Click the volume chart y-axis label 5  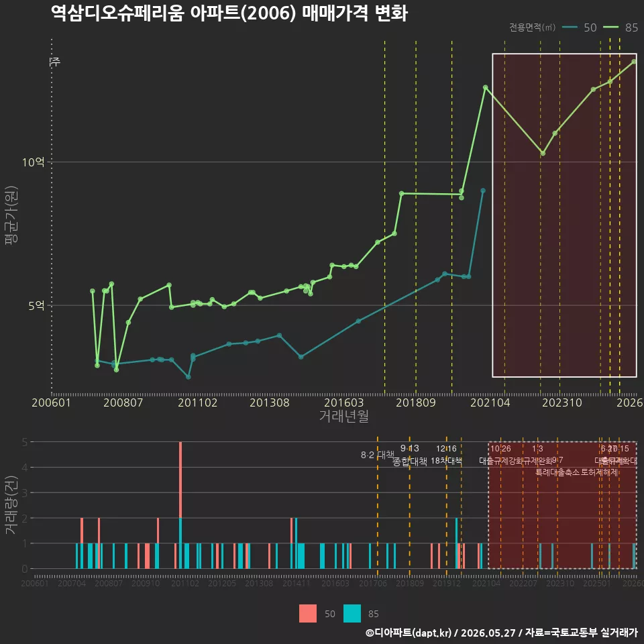[25, 442]
